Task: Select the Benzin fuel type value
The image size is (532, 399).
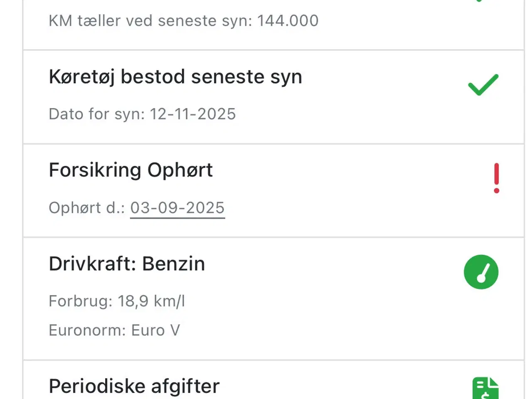Action: [x=174, y=264]
